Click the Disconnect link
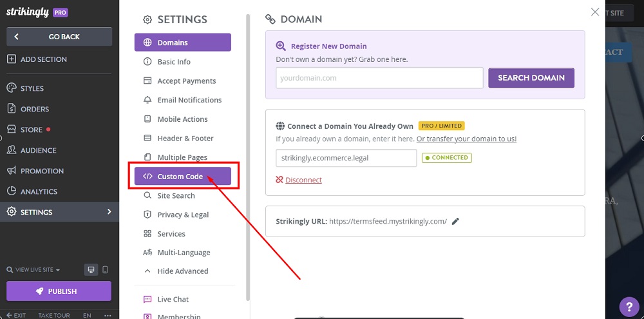Image resolution: width=644 pixels, height=319 pixels. (303, 180)
